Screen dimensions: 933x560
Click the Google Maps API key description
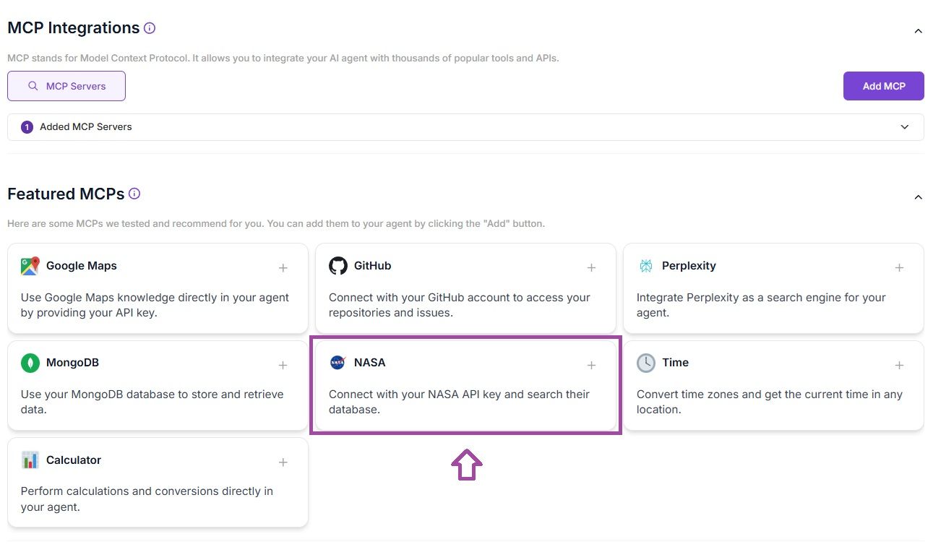click(155, 305)
